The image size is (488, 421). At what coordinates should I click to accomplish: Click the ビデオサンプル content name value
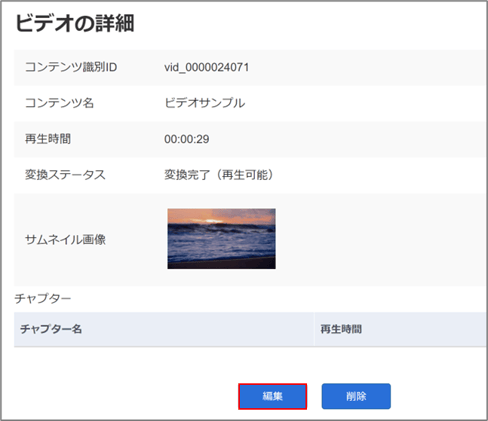[205, 103]
